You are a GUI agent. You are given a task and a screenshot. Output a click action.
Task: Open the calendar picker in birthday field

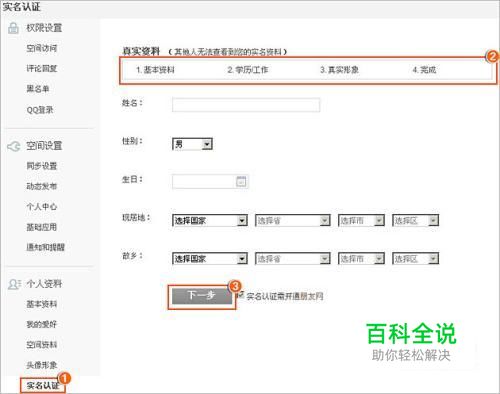pyautogui.click(x=241, y=182)
